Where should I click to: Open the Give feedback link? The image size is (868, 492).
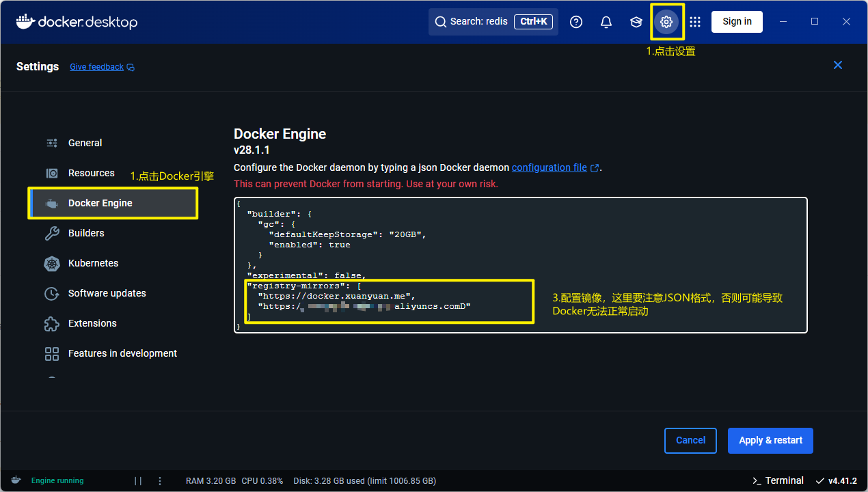point(96,67)
